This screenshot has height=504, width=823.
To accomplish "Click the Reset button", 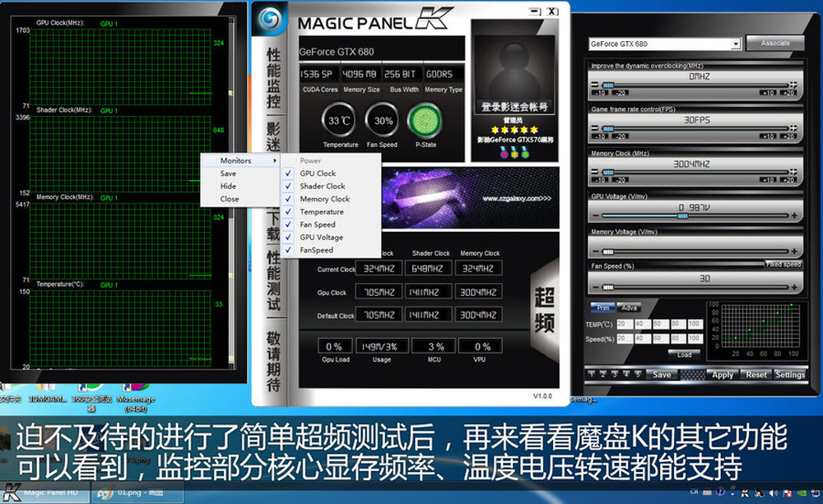I will (756, 374).
